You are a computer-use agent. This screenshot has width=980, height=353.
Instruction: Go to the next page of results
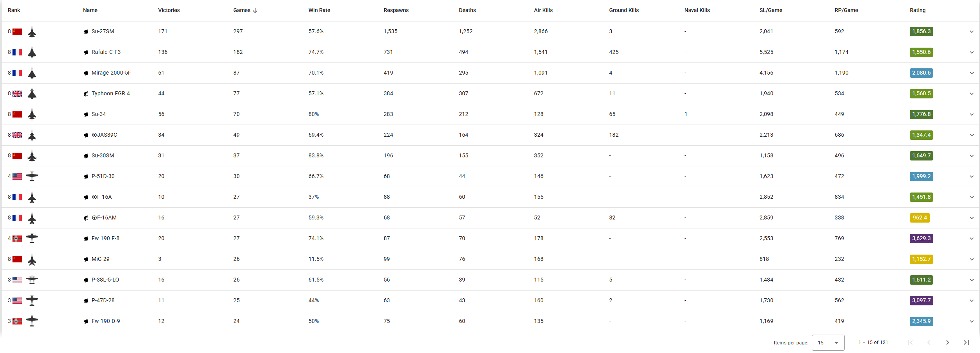tap(948, 342)
